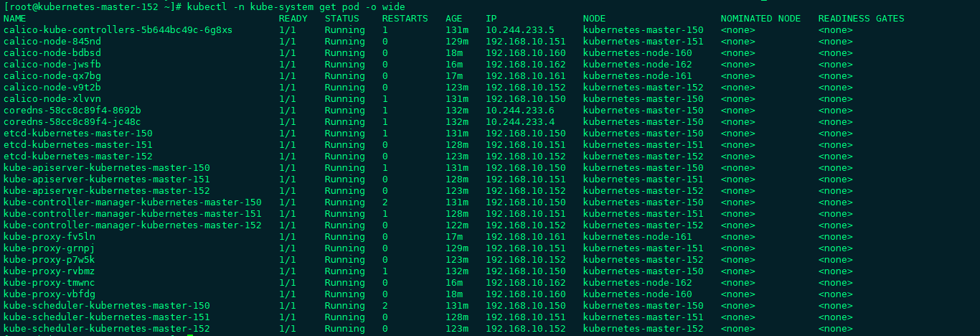Select 1/1 ready value in kube-proxy-rvbmz row
Viewport: 980px width, 336px height.
[288, 271]
